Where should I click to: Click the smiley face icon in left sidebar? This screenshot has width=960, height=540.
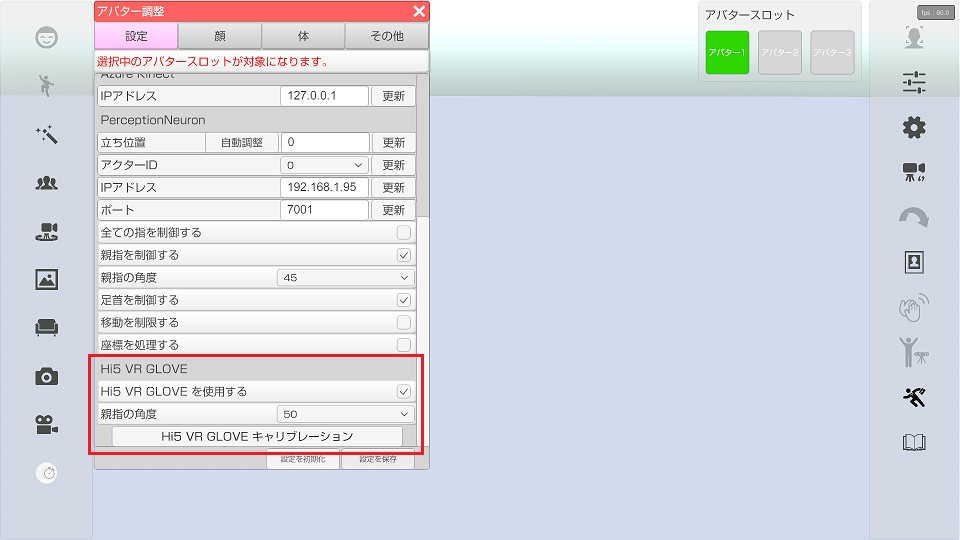click(47, 38)
